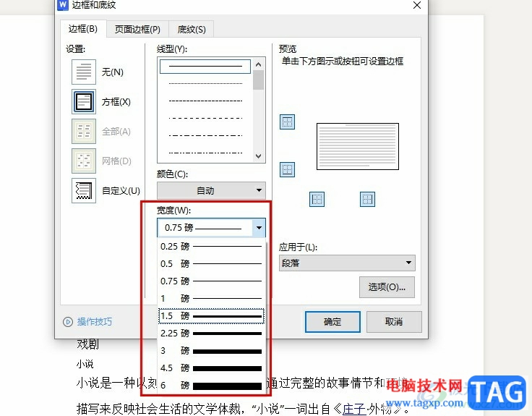
Task: Toggle the left border button under preview
Action: tap(317, 200)
